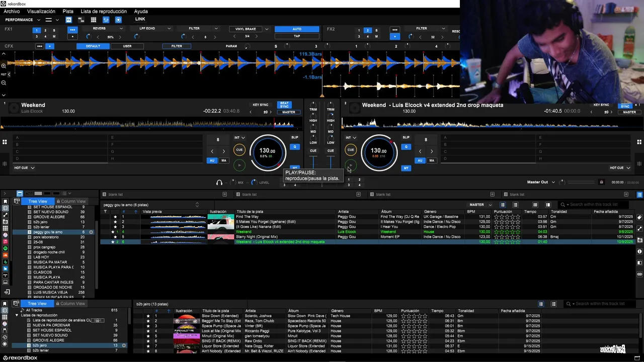The width and height of the screenshot is (644, 362).
Task: Enable SLIP mode on deck 1
Action: point(295,138)
